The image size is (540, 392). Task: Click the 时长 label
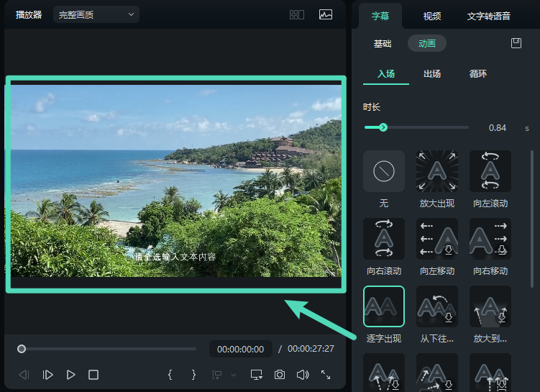coord(371,107)
